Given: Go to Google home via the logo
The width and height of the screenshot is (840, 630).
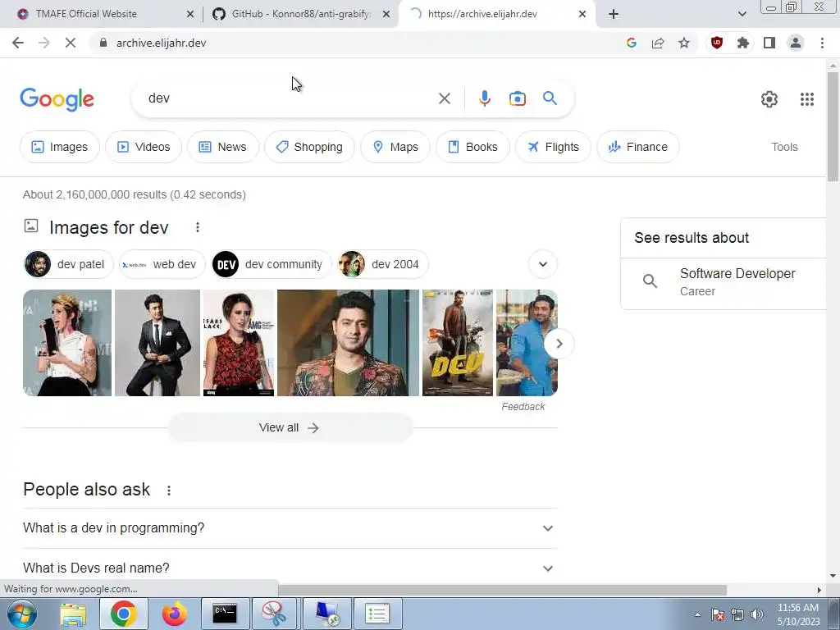Looking at the screenshot, I should pos(57,99).
